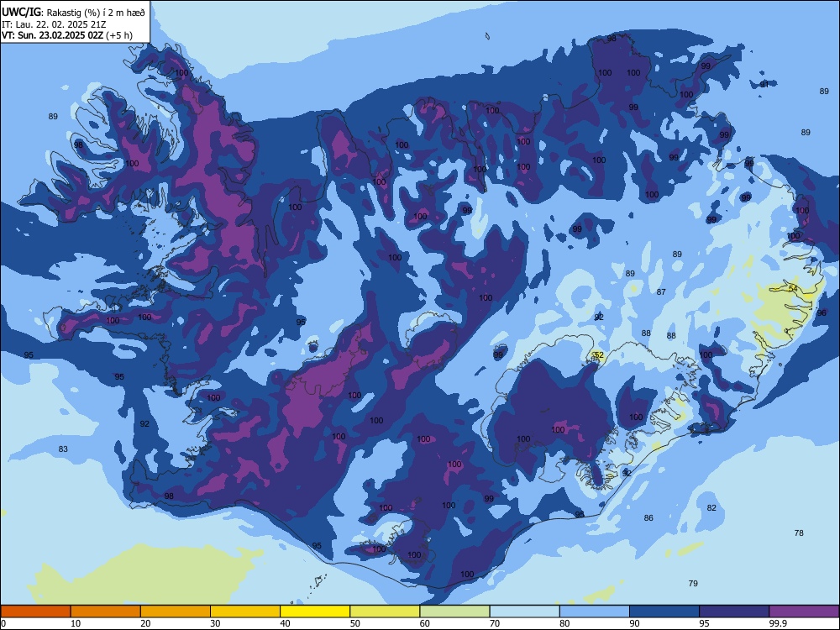Click the humidity value "78" on the map
The height and width of the screenshot is (630, 840).
(x=799, y=533)
